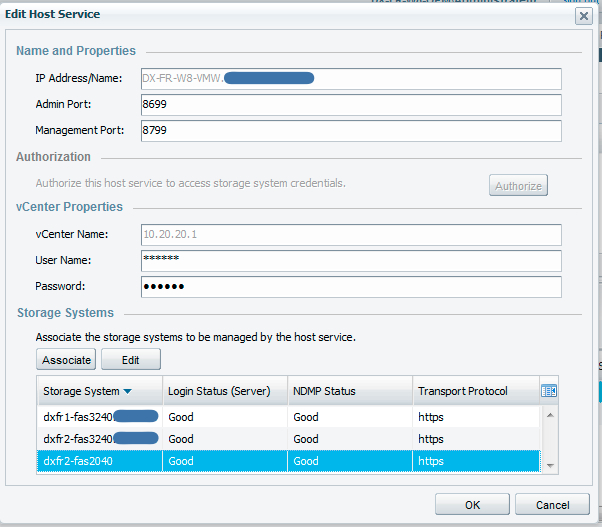602x527 pixels.
Task: Open the table column chooser icon
Action: (548, 391)
